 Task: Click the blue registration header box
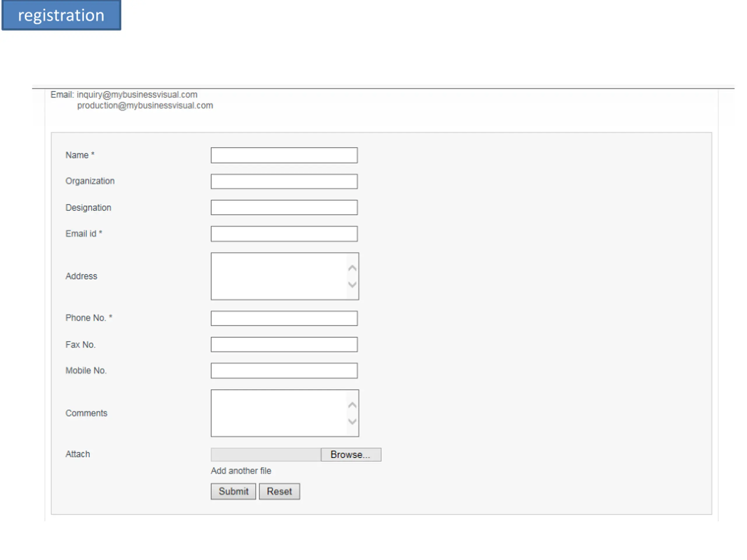point(61,15)
